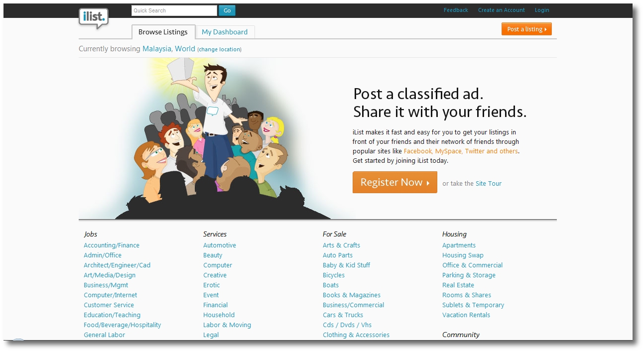Image resolution: width=644 pixels, height=352 pixels.
Task: Browse Education/Teaching jobs
Action: click(112, 315)
